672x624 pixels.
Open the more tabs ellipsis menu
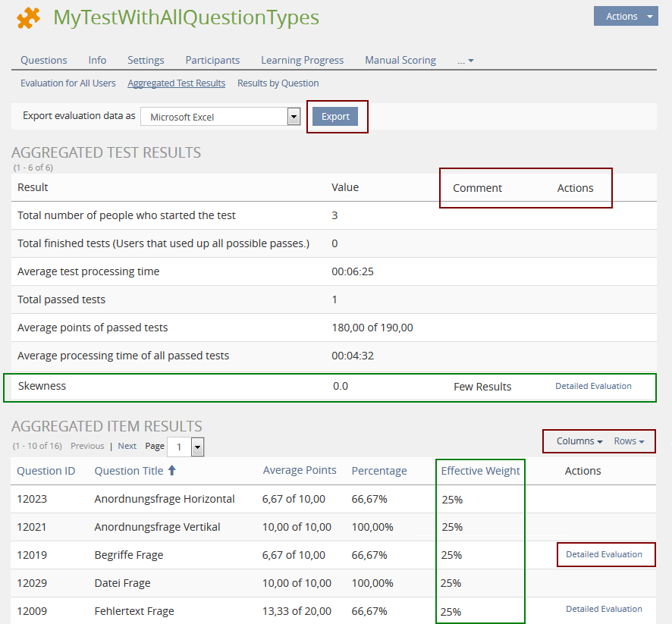tap(466, 61)
